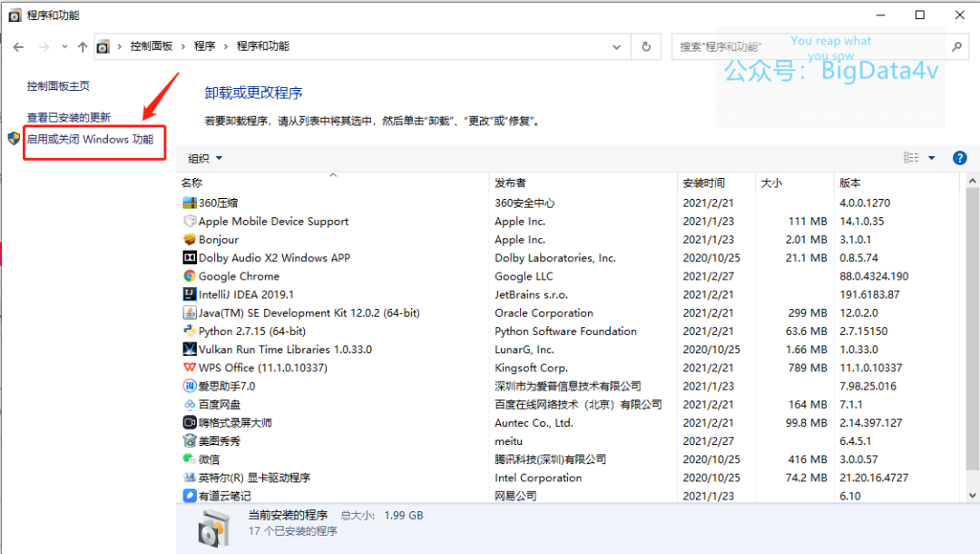Image resolution: width=980 pixels, height=554 pixels.
Task: Click the 百度网盘 icon
Action: (x=190, y=404)
